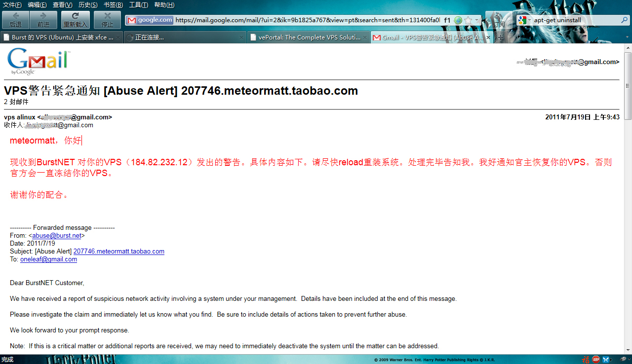The width and height of the screenshot is (632, 364).
Task: Click the vertical scrollbar thumb
Action: point(628,86)
